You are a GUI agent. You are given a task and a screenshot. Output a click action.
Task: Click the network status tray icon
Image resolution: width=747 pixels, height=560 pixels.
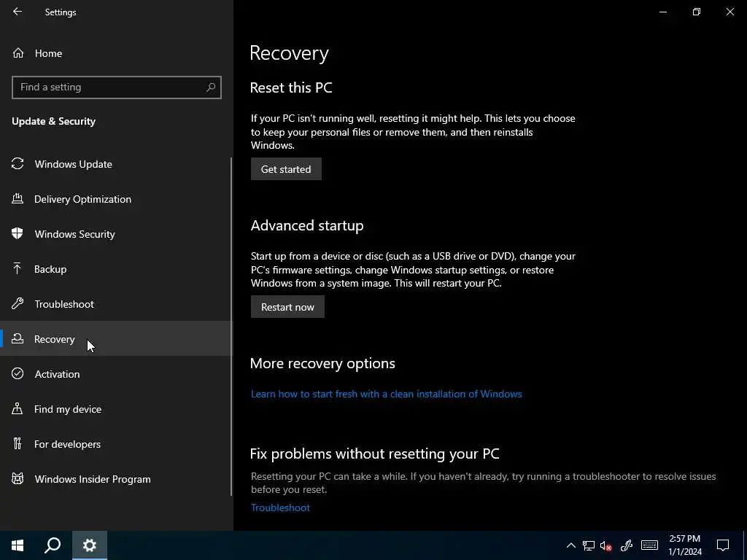pos(589,545)
